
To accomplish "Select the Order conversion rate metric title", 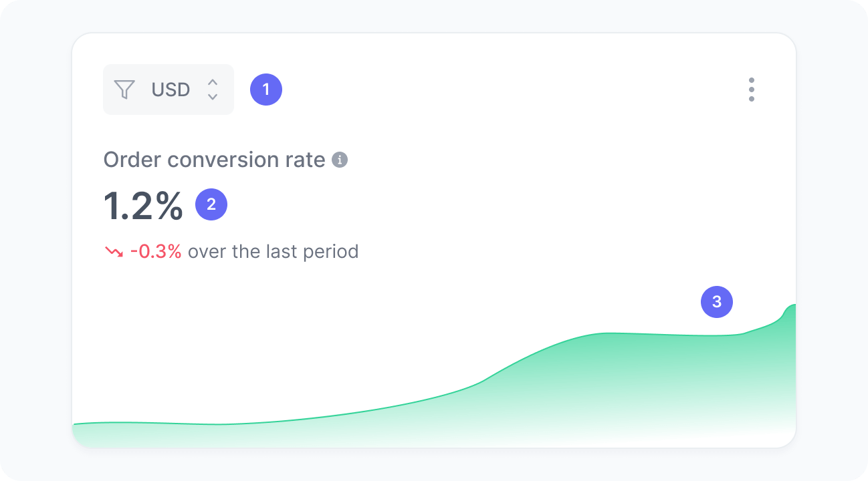I will tap(215, 160).
